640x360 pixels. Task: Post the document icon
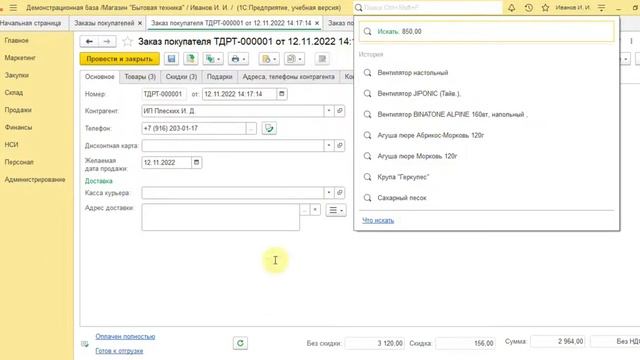191,59
